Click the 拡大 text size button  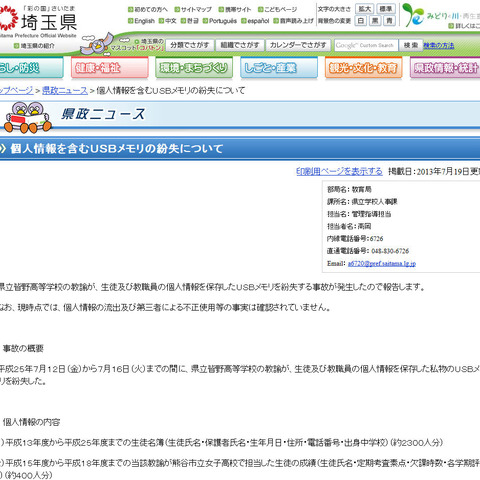coord(364,9)
